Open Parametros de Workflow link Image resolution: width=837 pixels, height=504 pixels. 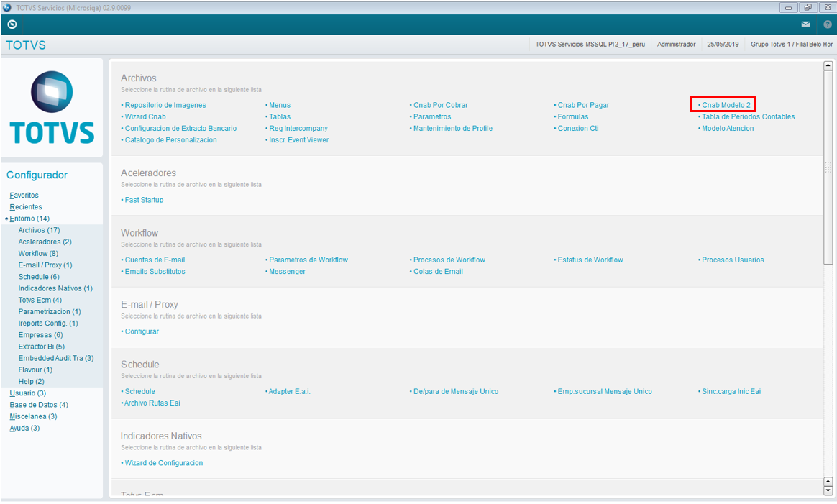[x=308, y=260]
